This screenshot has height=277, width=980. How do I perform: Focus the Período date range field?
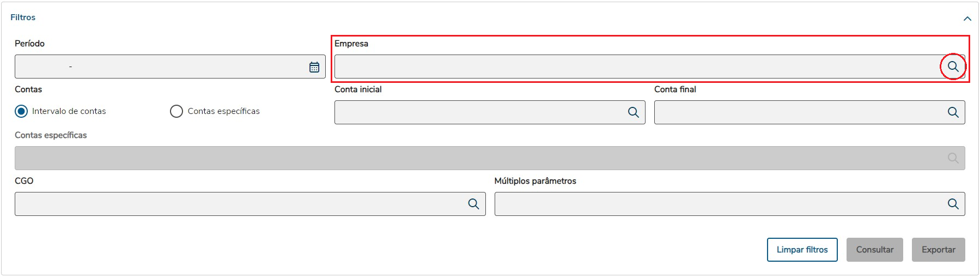(158, 67)
